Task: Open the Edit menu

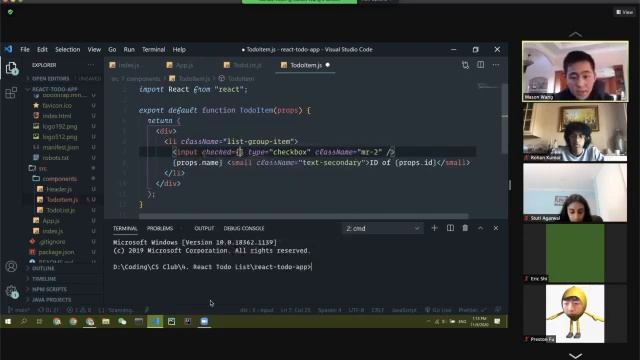Action: 42,49
